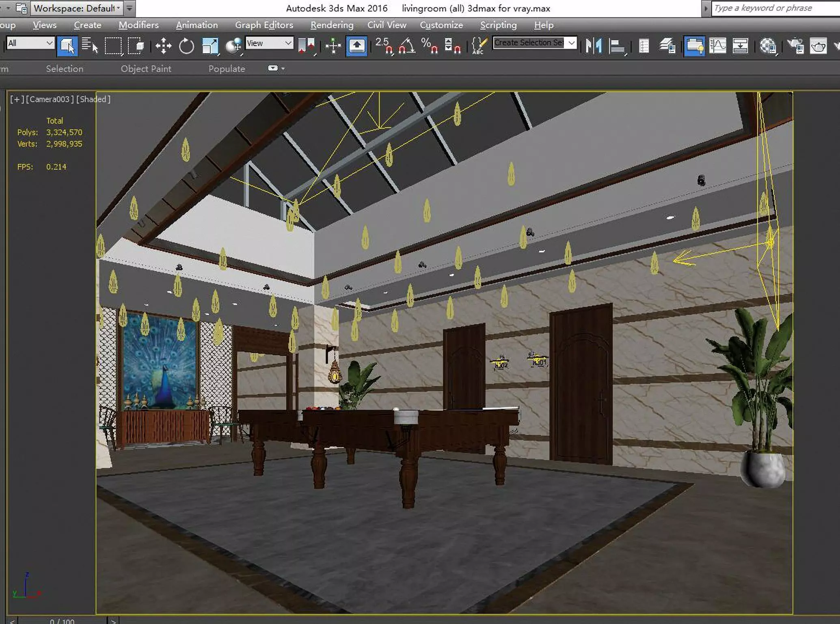Screen dimensions: 840x624
Task: Click inside the Create Selection Set text field
Action: (529, 43)
